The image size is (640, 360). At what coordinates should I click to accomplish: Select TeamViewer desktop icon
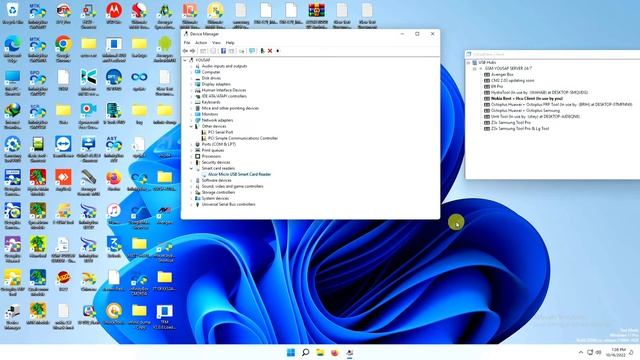point(63,148)
